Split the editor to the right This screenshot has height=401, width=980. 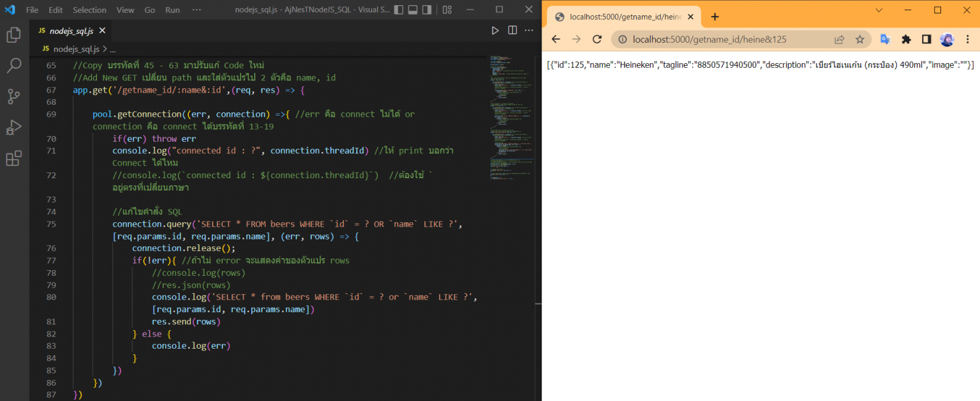(512, 30)
